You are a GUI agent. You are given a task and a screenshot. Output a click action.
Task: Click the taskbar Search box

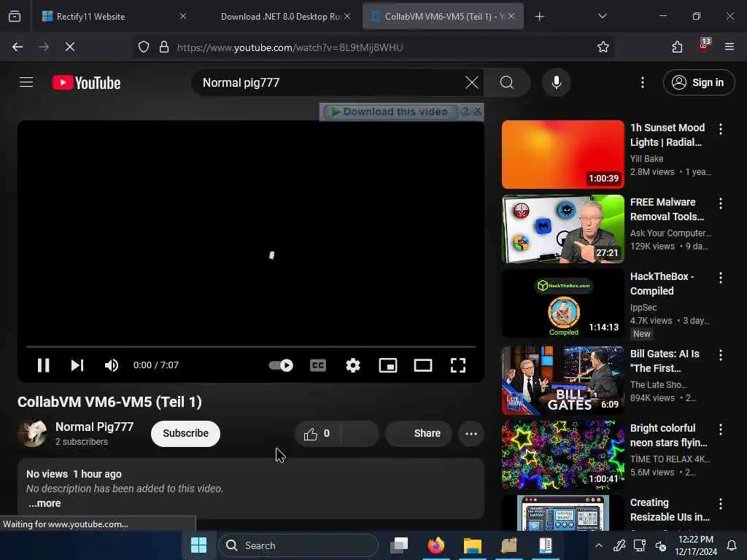point(298,545)
